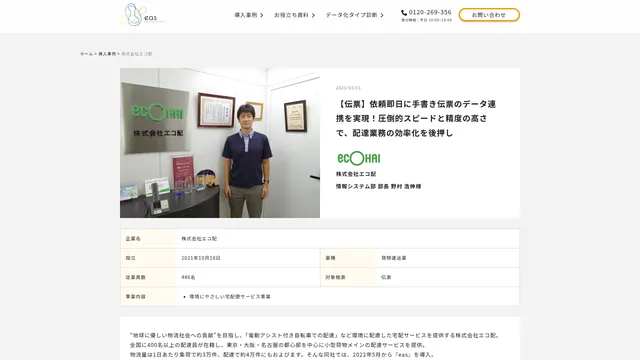This screenshot has width=640, height=360.
Task: Click the article headline starting 【伝票】
Action: point(416,118)
